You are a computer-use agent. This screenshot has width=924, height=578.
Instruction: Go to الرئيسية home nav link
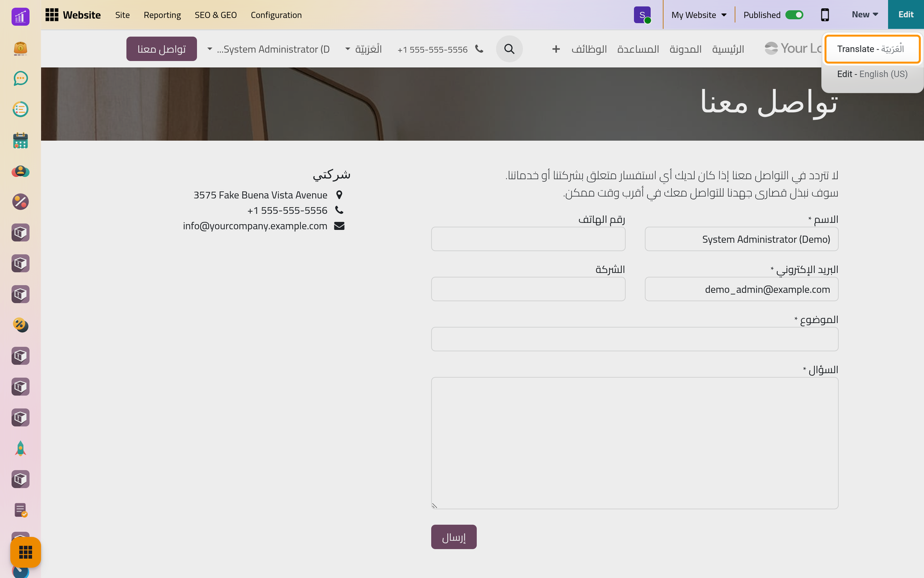pyautogui.click(x=728, y=49)
